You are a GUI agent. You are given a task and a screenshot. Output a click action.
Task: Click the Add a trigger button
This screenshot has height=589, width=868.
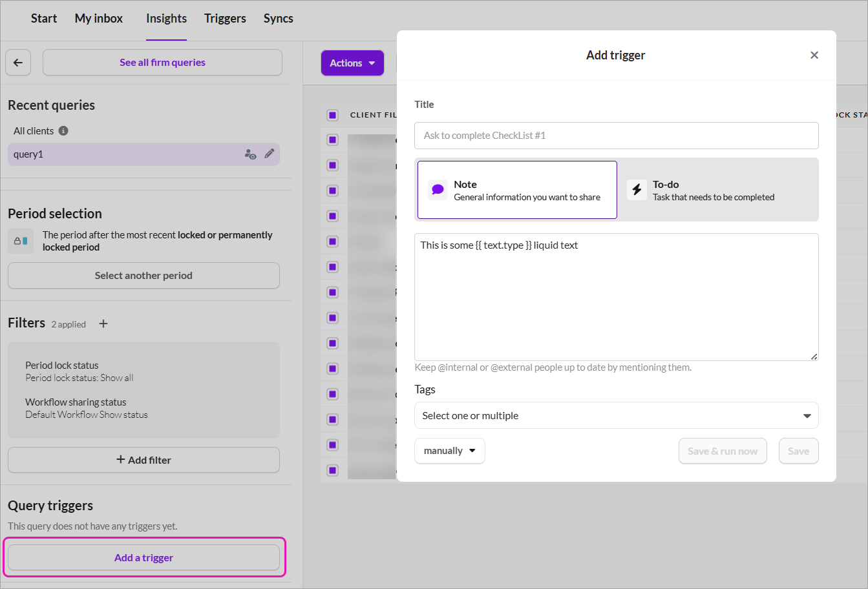pos(143,557)
